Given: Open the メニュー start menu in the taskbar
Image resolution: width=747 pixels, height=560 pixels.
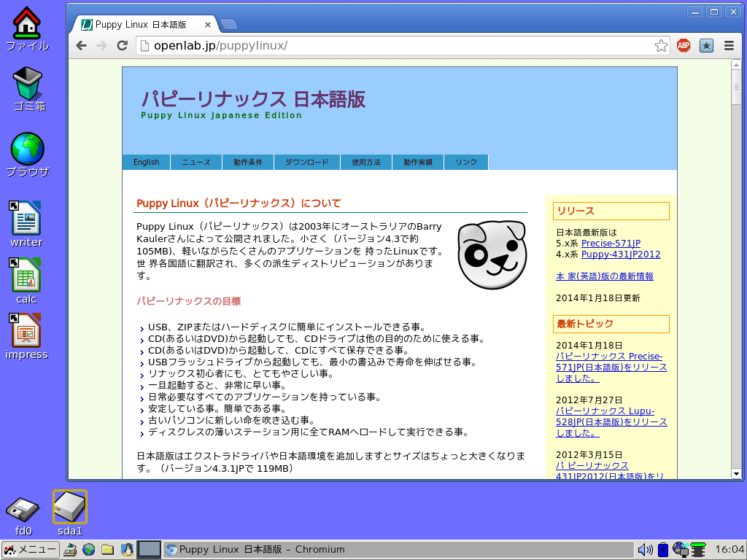Looking at the screenshot, I should pos(31,550).
